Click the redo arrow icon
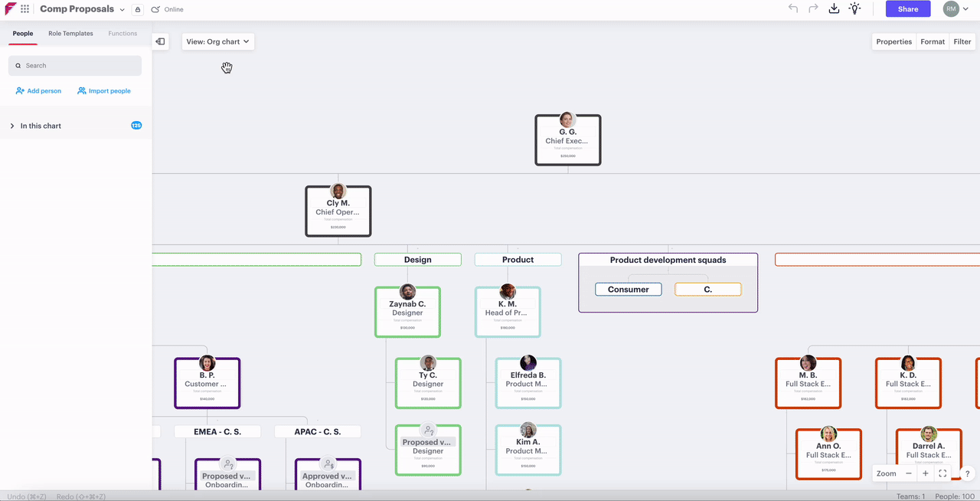This screenshot has height=501, width=980. pos(813,9)
